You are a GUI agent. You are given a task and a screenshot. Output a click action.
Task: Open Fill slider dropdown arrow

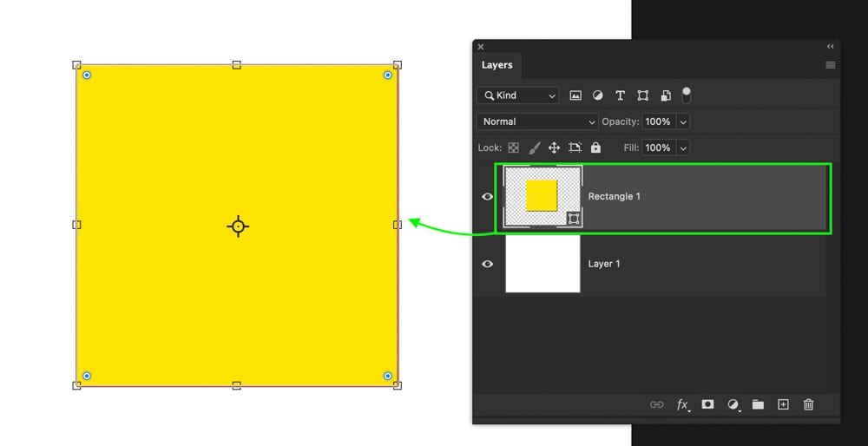(x=682, y=148)
